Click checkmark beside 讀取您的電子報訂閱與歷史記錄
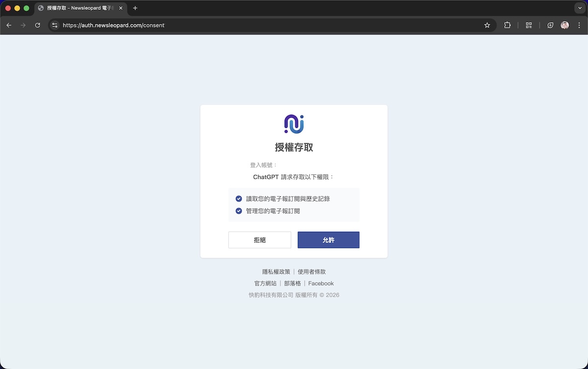588x369 pixels. point(239,198)
